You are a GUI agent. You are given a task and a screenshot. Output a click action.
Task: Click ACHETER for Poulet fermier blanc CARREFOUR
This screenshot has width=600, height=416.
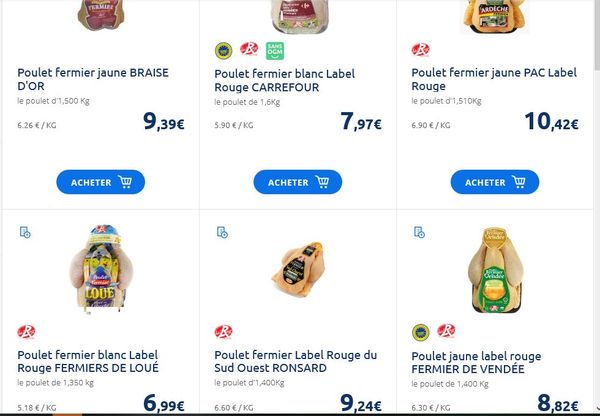point(298,182)
